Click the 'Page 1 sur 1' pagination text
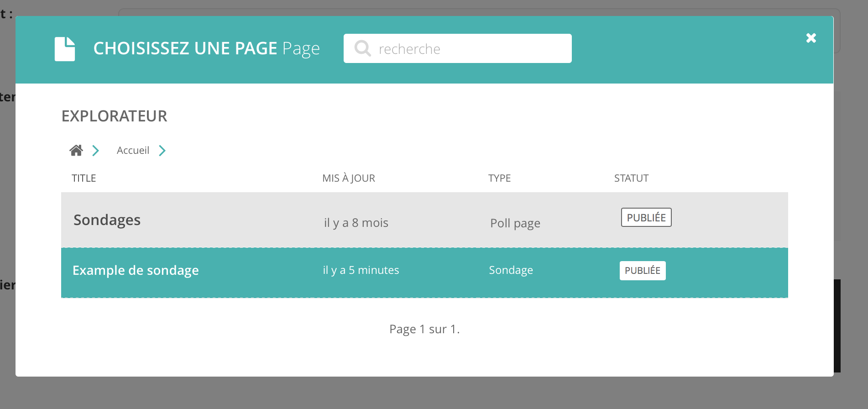The height and width of the screenshot is (409, 868). pos(424,329)
